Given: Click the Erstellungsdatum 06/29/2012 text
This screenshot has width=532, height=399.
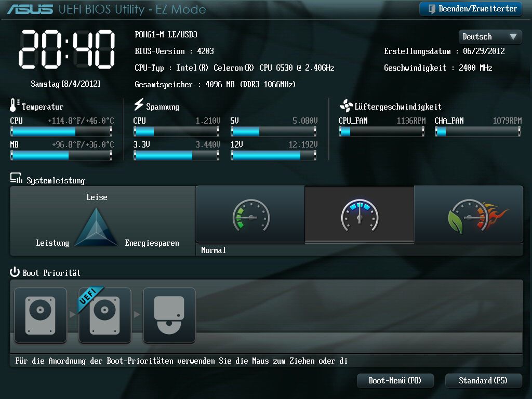Looking at the screenshot, I should point(445,51).
